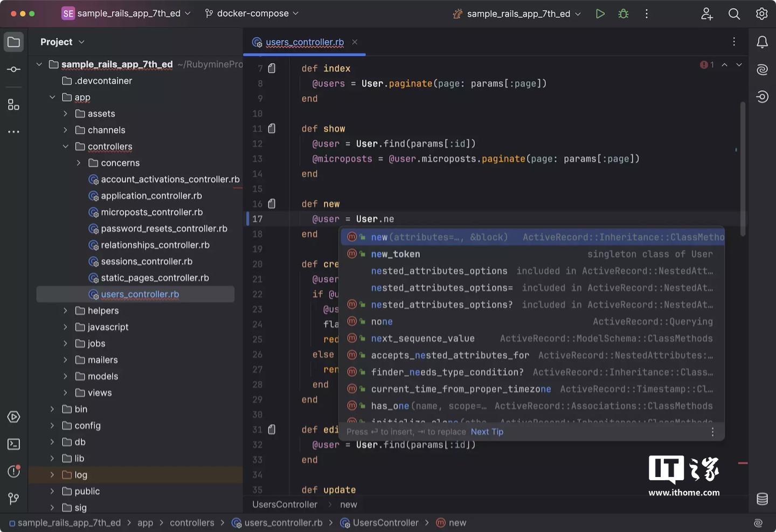The height and width of the screenshot is (532, 776).
Task: Open the Commit tool window
Action: [x=14, y=70]
